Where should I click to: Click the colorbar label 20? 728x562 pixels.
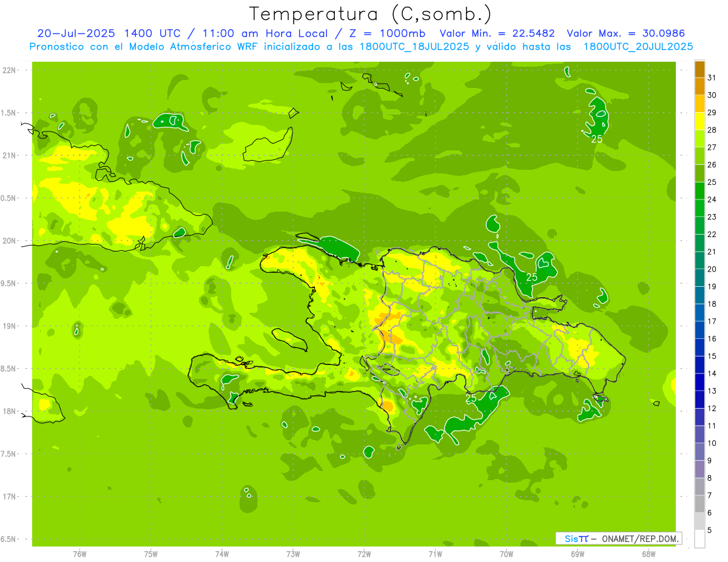pyautogui.click(x=712, y=269)
